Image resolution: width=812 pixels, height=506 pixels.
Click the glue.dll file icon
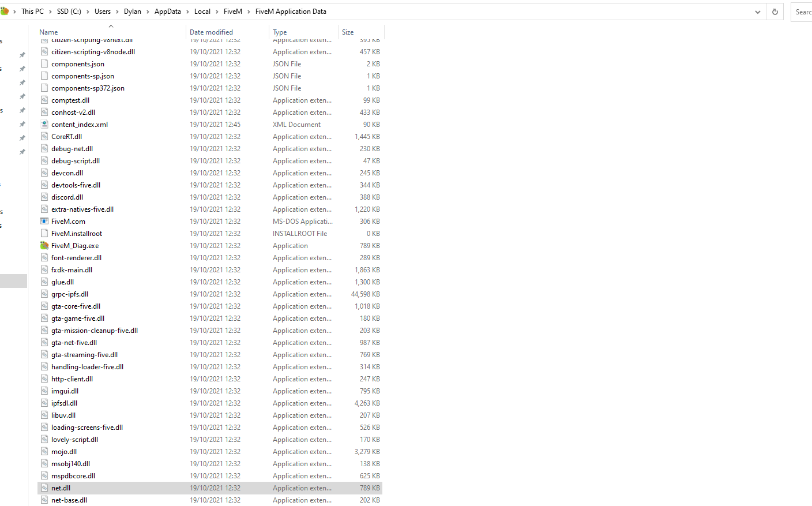coord(44,282)
